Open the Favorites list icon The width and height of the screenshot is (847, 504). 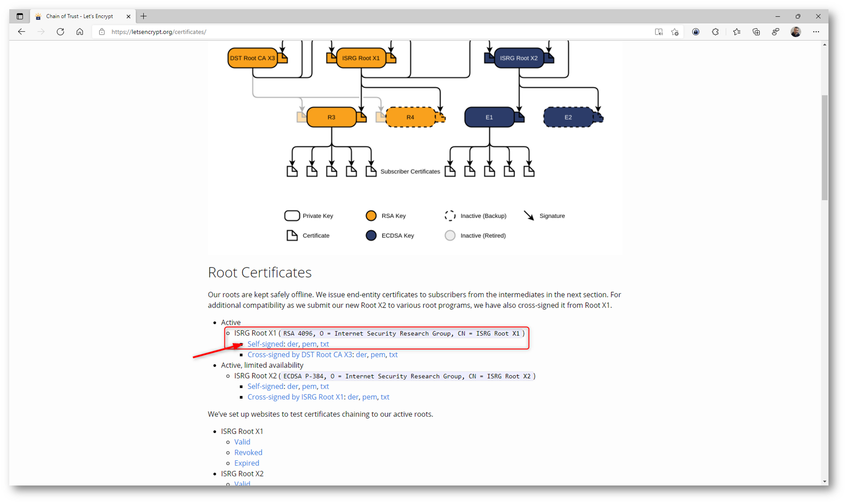pos(736,32)
